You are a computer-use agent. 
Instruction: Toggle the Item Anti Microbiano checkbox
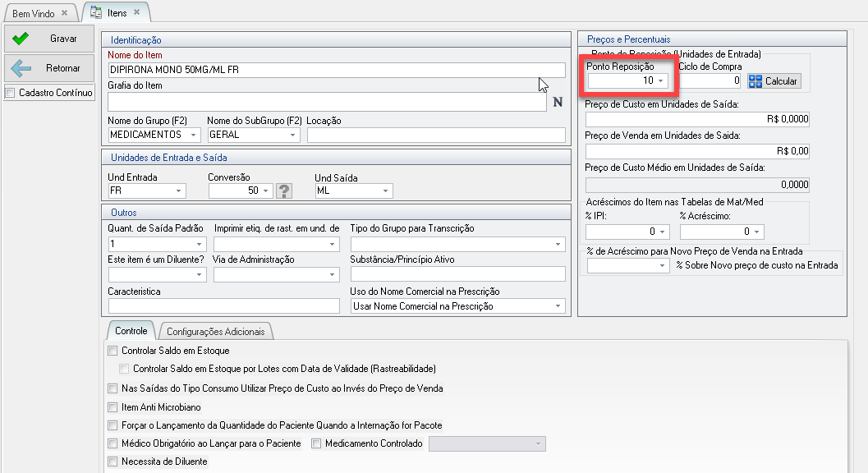tap(113, 407)
